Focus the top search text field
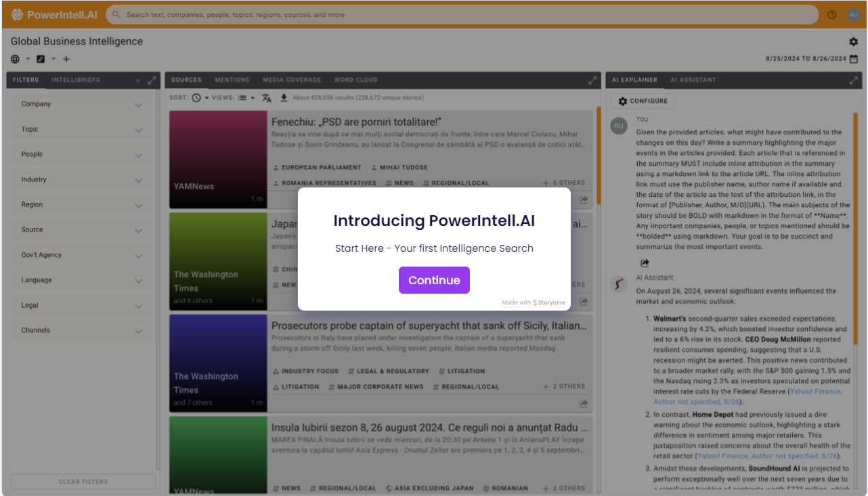Viewport: 868px width, 496px height. tap(462, 14)
